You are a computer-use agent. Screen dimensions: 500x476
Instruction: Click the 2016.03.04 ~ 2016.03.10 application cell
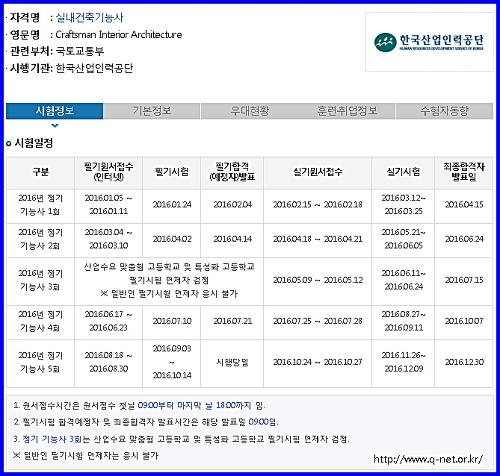[x=108, y=239]
